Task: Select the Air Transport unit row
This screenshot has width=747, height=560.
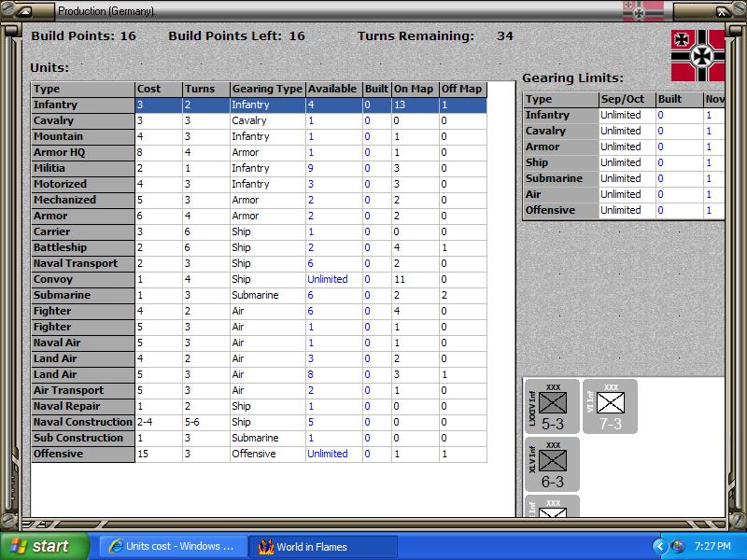Action: pyautogui.click(x=260, y=390)
